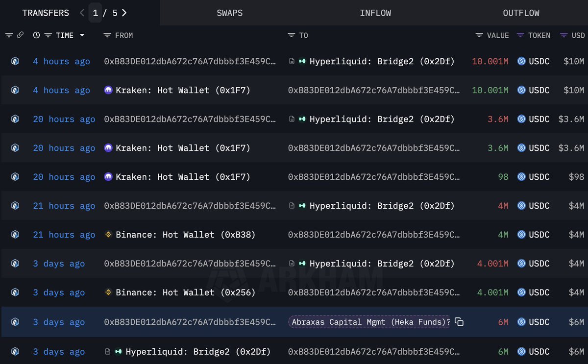Viewport: 588px width, 364px height.
Task: Open the FROM column filter
Action: point(107,35)
